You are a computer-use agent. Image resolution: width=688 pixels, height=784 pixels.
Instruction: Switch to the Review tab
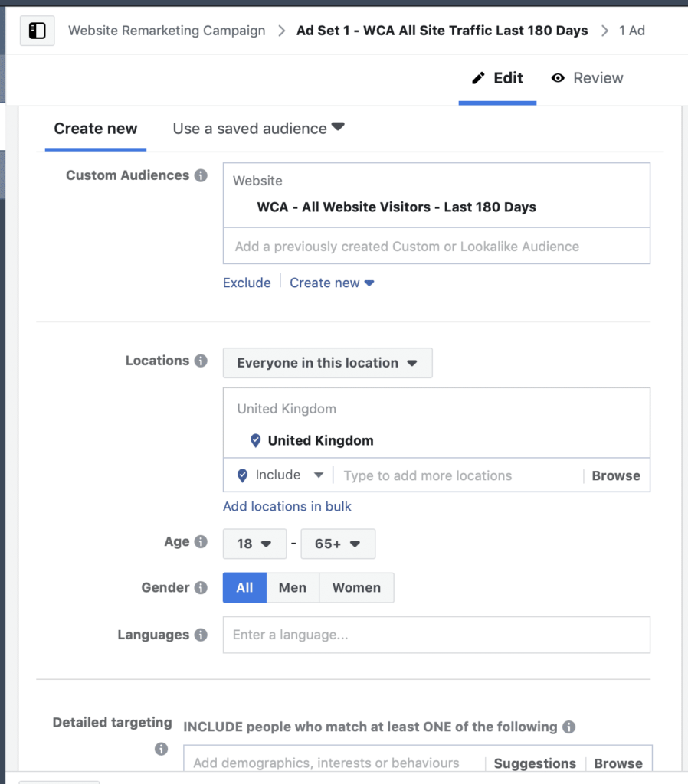pyautogui.click(x=587, y=78)
